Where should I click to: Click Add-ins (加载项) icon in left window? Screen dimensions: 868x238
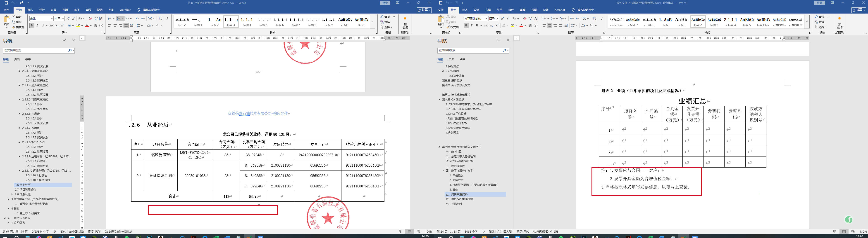405,22
